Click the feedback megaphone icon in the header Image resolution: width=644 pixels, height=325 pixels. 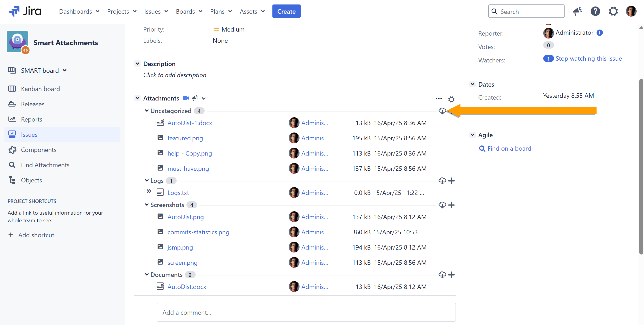click(x=577, y=11)
